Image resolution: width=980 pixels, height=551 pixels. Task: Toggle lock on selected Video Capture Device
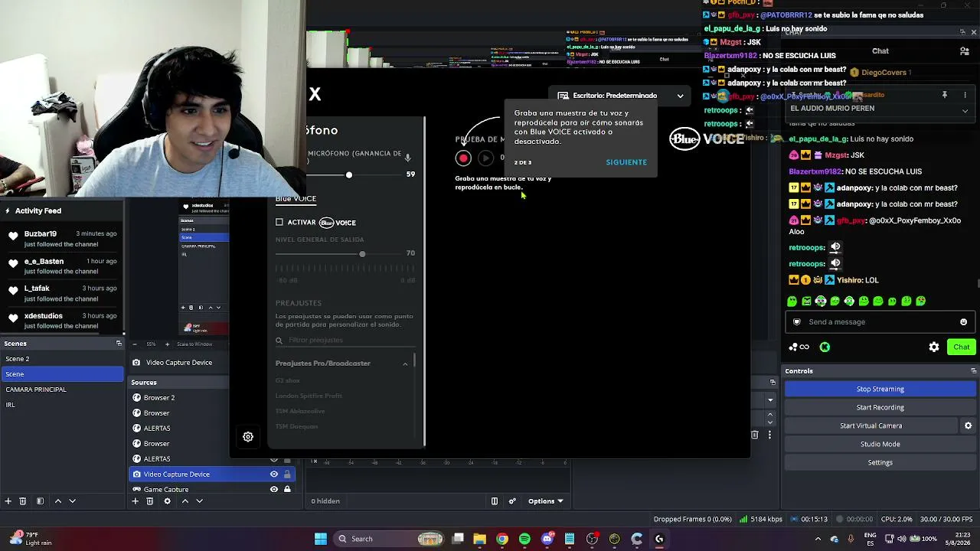pyautogui.click(x=287, y=474)
